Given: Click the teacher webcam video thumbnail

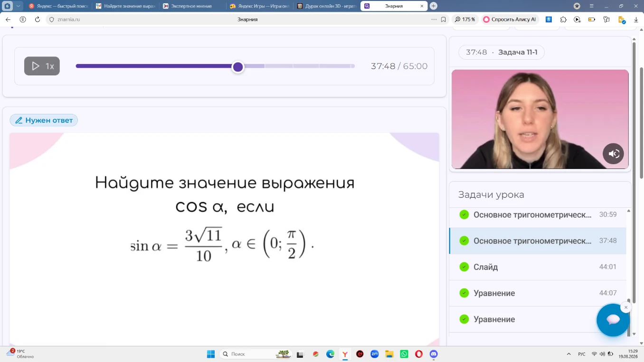Looking at the screenshot, I should point(540,119).
